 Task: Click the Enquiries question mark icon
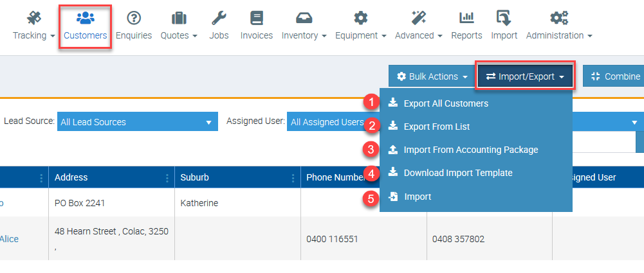(134, 18)
